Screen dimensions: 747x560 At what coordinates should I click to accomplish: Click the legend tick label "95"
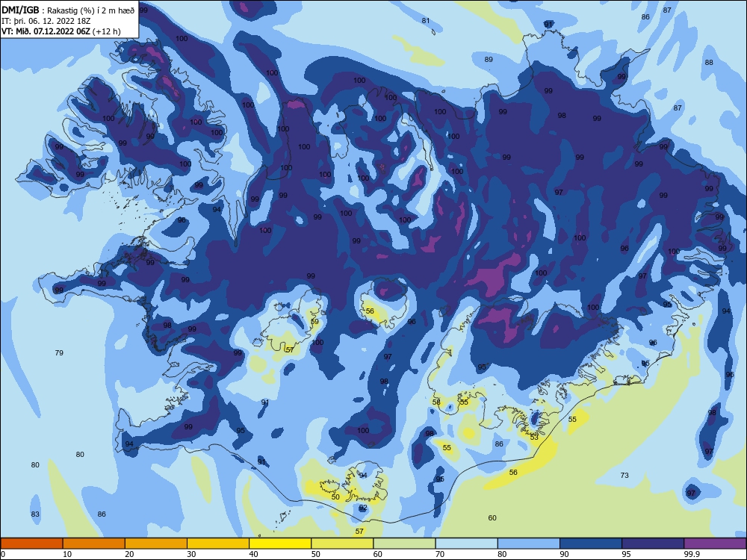click(626, 554)
